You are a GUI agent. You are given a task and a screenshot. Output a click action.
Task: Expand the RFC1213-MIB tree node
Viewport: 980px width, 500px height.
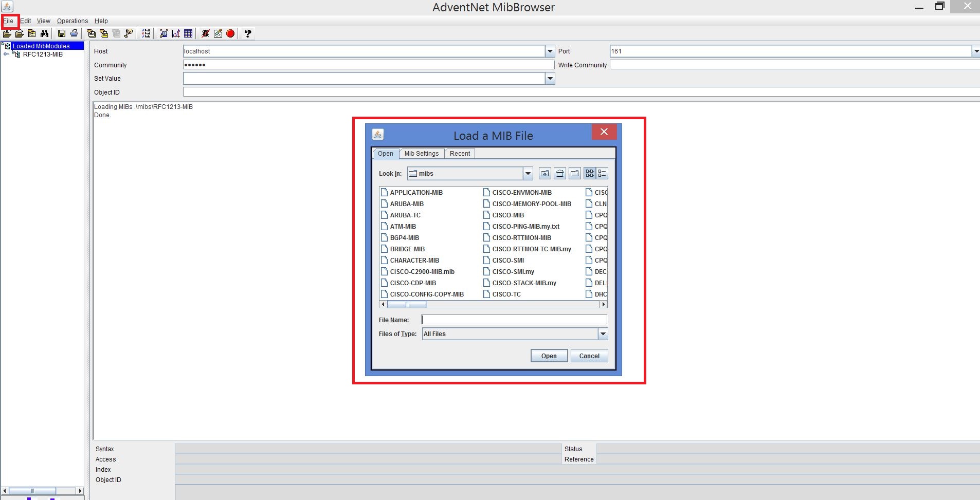pos(6,54)
